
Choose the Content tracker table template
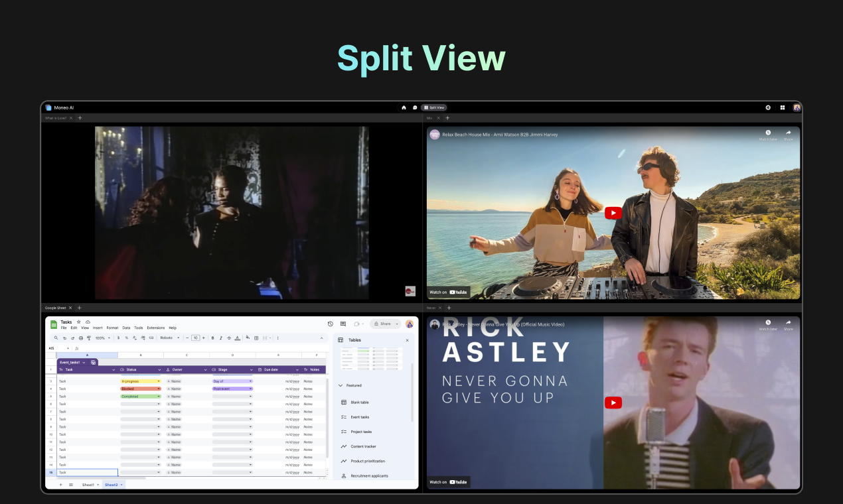point(363,446)
